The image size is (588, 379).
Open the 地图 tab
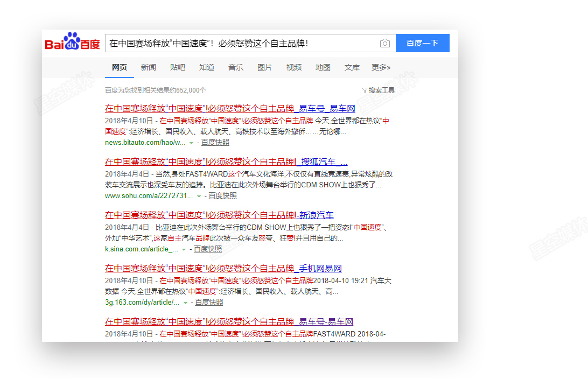(323, 67)
